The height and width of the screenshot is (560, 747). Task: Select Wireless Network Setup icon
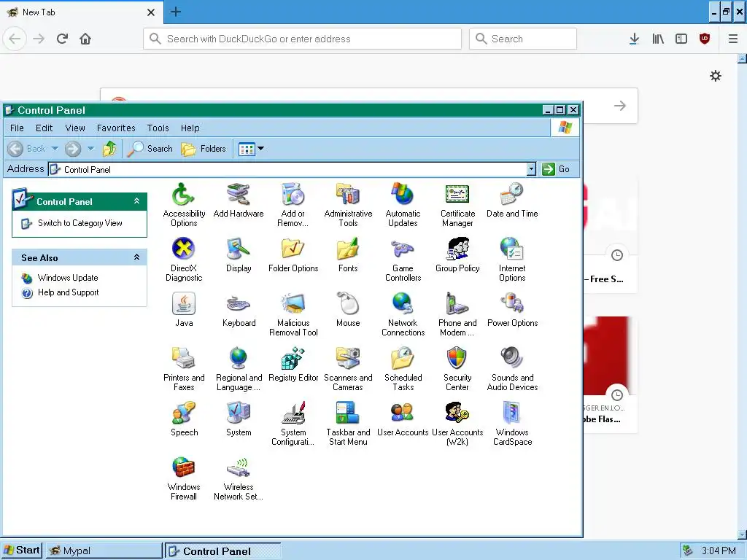point(239,467)
